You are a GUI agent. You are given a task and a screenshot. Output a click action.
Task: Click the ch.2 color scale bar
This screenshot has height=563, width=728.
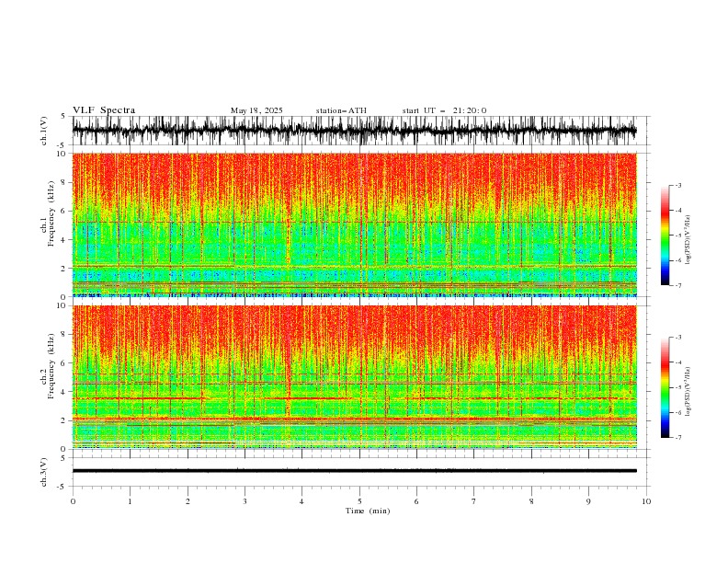pos(665,387)
